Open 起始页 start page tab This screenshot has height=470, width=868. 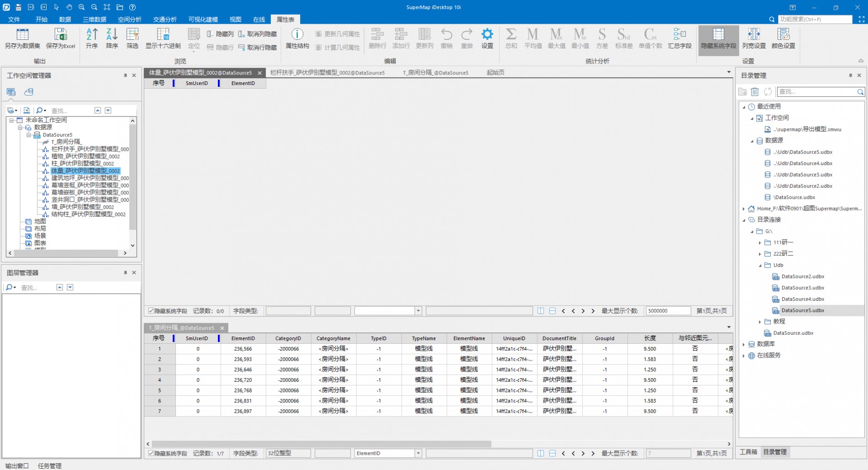pyautogui.click(x=496, y=73)
